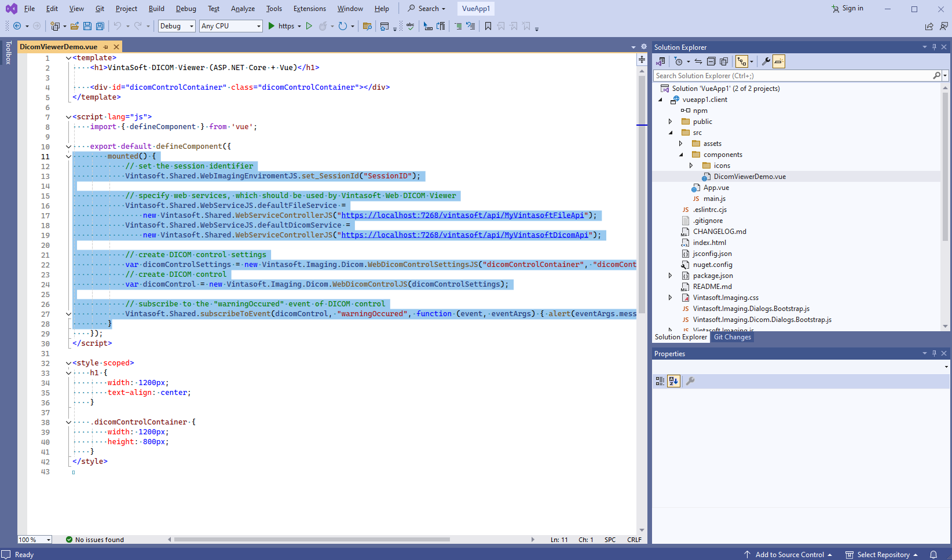Image resolution: width=952 pixels, height=560 pixels.
Task: Click the Start Without Debugging play icon
Action: [x=309, y=26]
